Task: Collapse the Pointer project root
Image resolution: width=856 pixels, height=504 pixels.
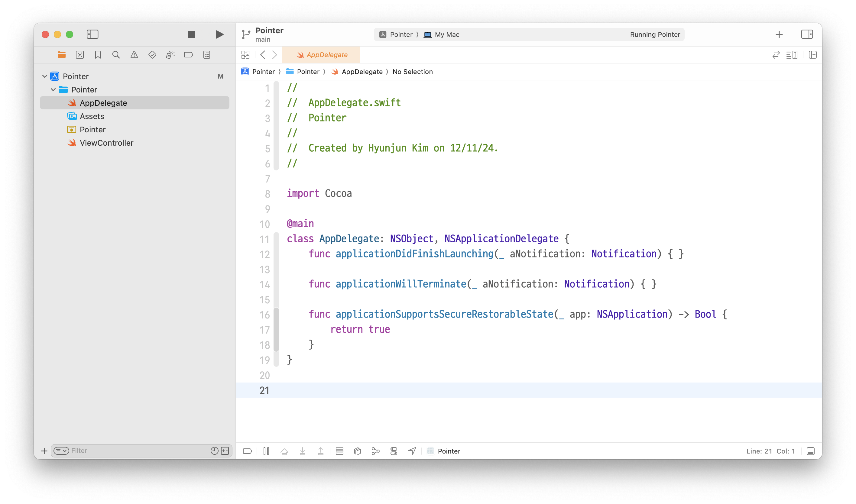Action: tap(44, 76)
